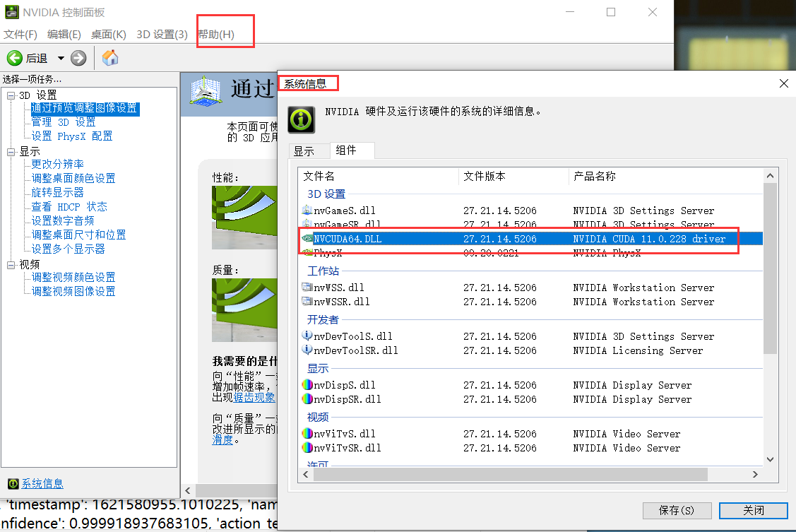Open 调整桌面尺寸和位置 task
The image size is (796, 532).
[x=78, y=235]
